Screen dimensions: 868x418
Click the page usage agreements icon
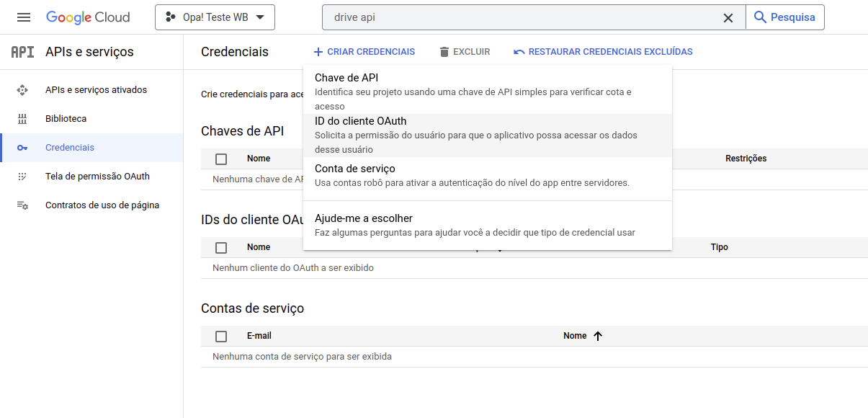click(x=22, y=205)
